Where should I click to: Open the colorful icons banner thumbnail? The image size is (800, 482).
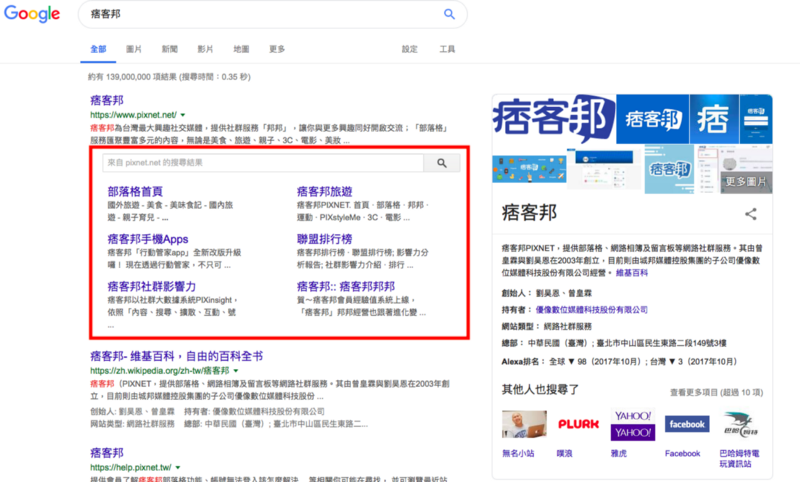[529, 169]
